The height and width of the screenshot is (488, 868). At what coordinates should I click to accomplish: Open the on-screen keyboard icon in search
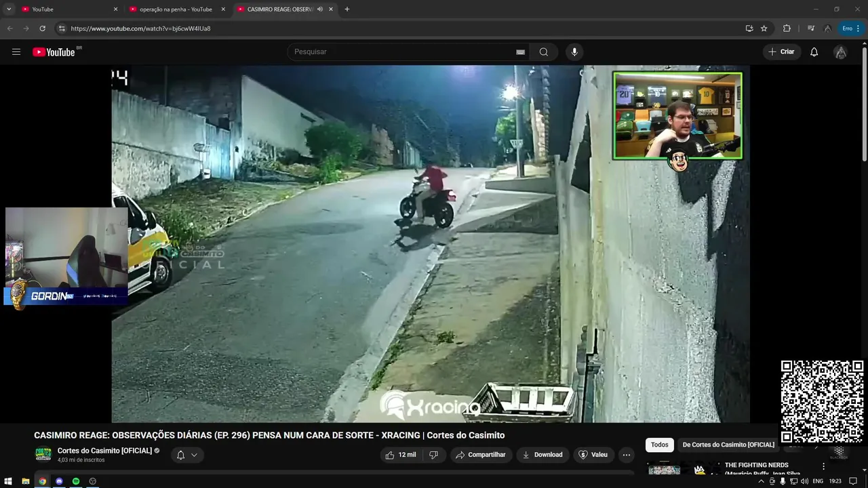[520, 52]
